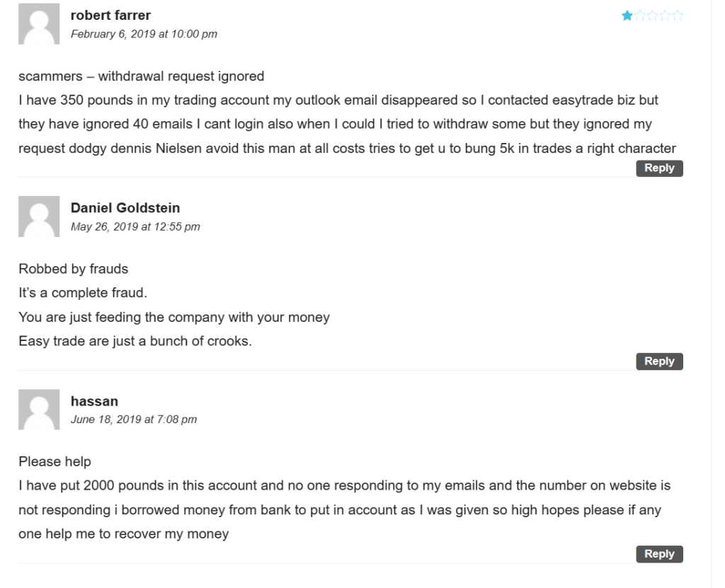Open Daniel Goldstein author name
This screenshot has height=588, width=725.
coord(125,208)
